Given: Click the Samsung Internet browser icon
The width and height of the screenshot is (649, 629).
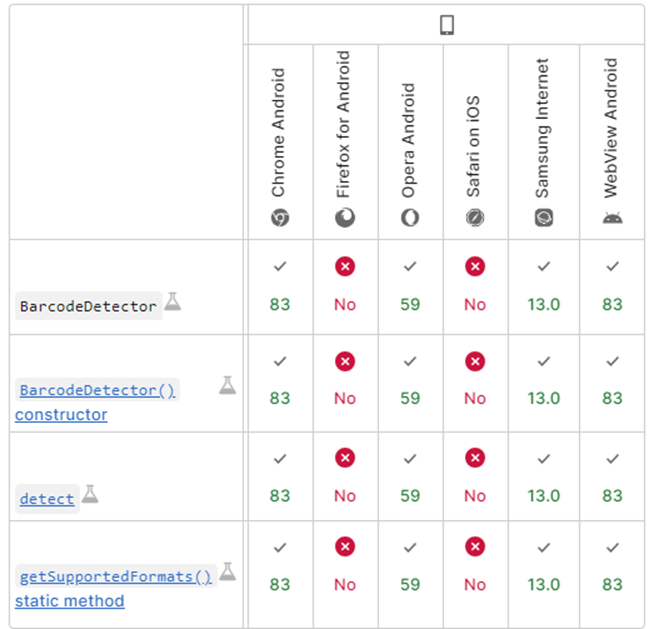Looking at the screenshot, I should [x=543, y=217].
